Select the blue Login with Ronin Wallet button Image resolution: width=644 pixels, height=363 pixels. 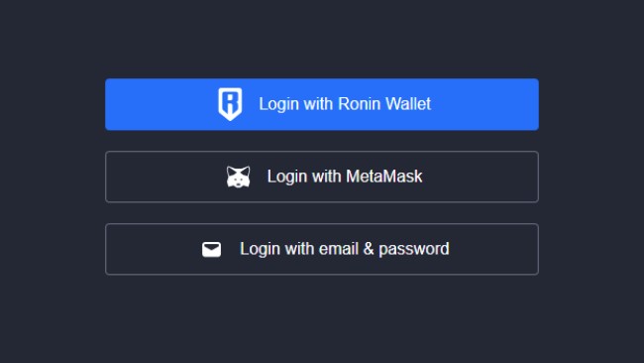pos(322,104)
